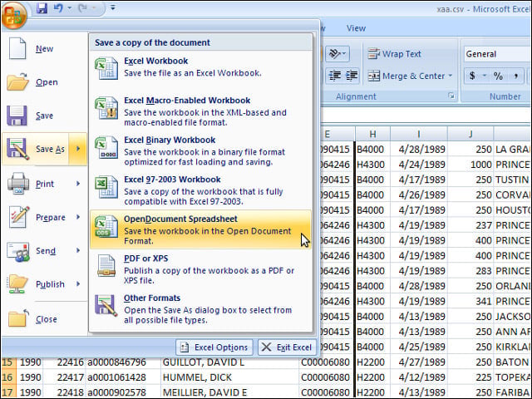Click the Excel 97-2003 Workbook icon
Screen dimensions: 532x399
[106, 186]
